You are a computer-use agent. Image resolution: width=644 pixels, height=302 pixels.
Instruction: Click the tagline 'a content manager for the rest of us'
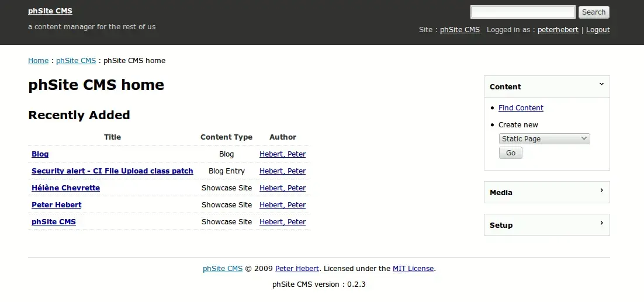[x=92, y=27]
